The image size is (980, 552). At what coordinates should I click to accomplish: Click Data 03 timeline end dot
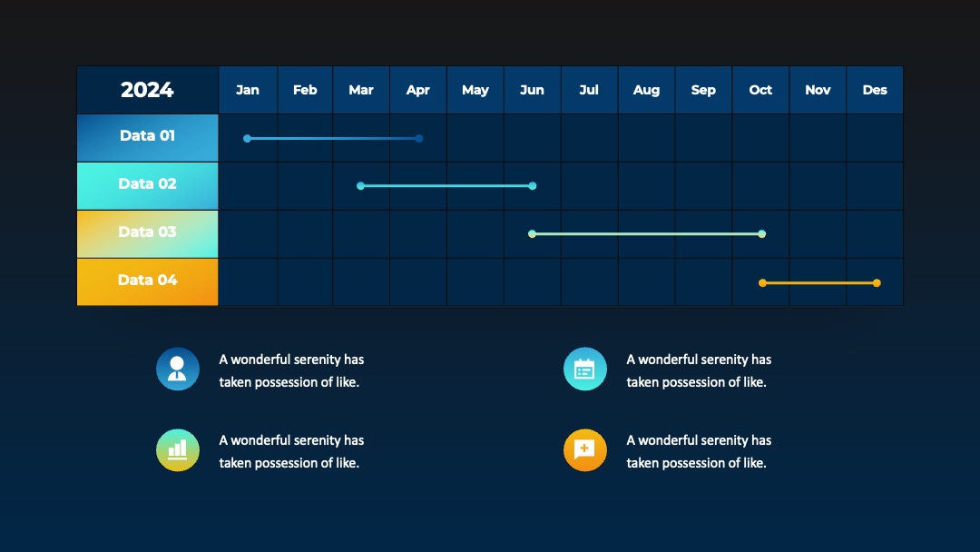(762, 234)
